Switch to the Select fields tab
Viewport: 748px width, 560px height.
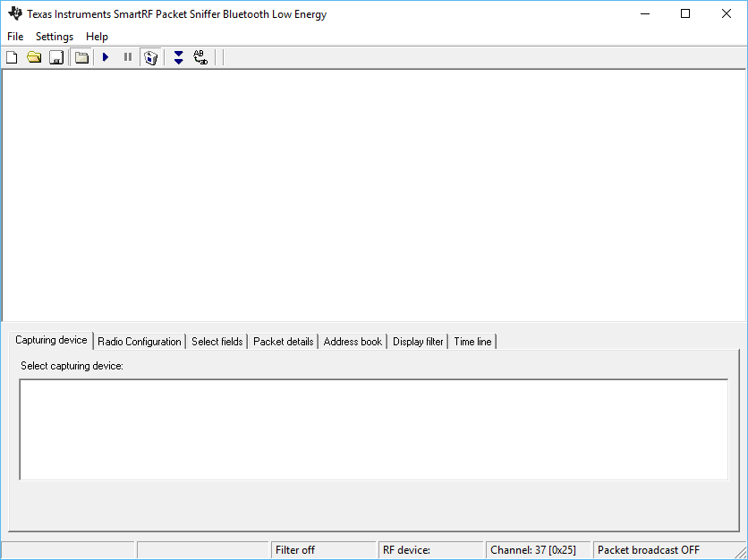217,342
